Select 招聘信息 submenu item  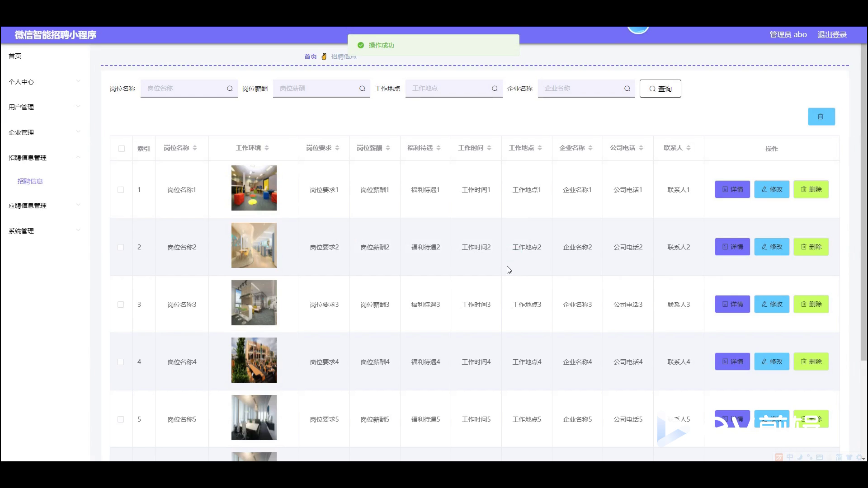tap(30, 181)
